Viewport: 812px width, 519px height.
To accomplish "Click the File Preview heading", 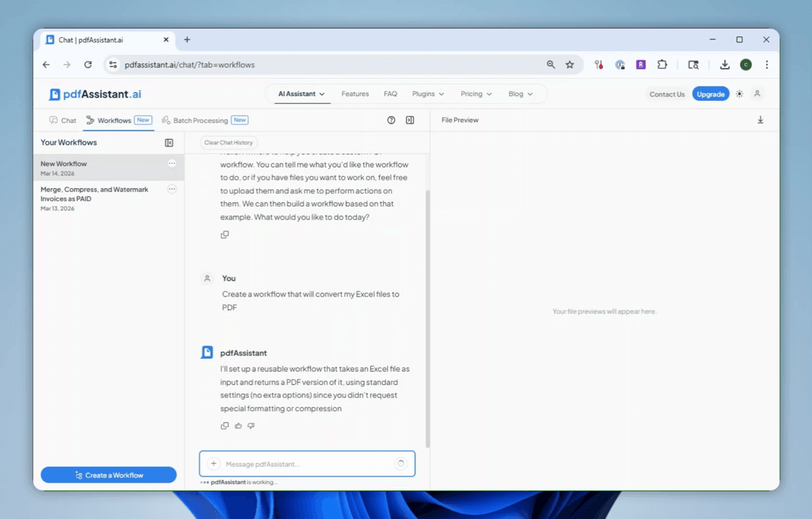I will pyautogui.click(x=460, y=120).
